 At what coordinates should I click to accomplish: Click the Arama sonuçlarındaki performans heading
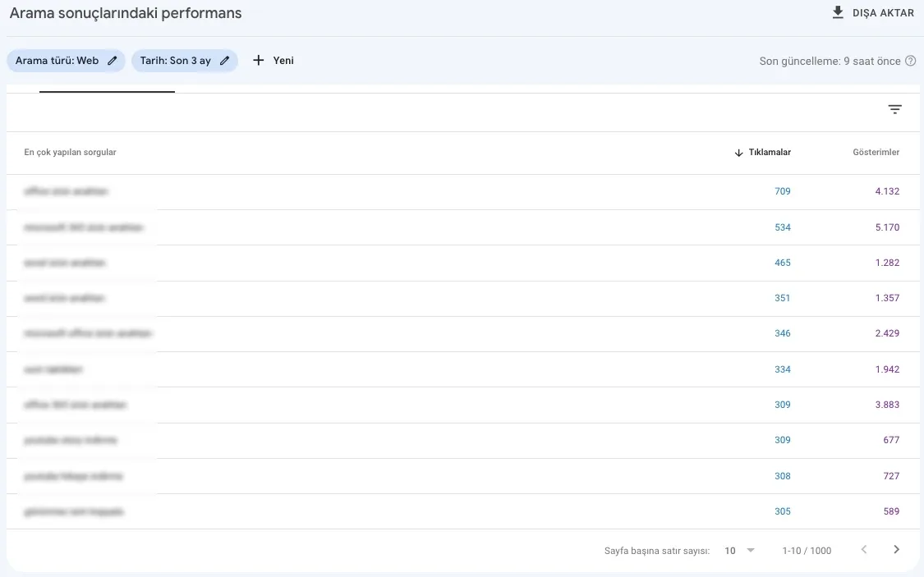(x=126, y=13)
